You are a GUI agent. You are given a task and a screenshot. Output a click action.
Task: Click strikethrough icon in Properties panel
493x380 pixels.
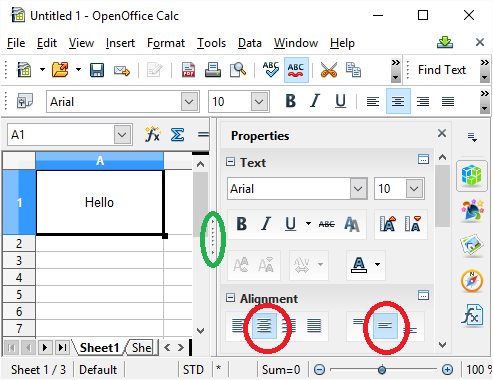coord(327,224)
